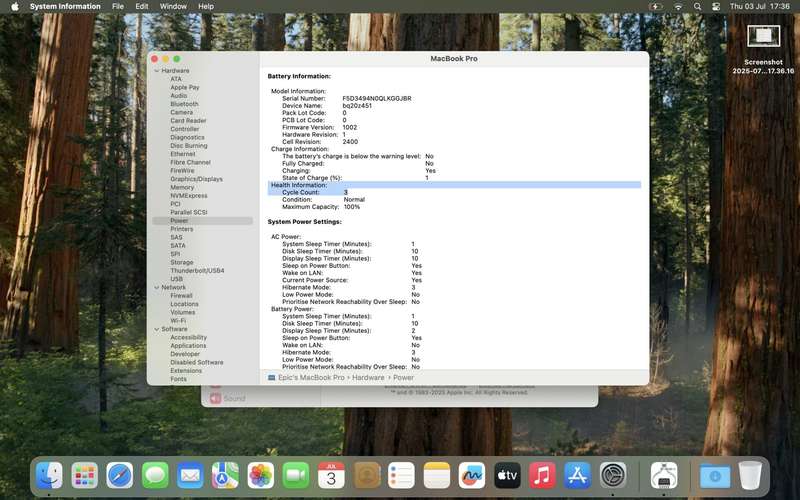The width and height of the screenshot is (800, 500).
Task: Select Wi-Fi under Network
Action: click(178, 320)
